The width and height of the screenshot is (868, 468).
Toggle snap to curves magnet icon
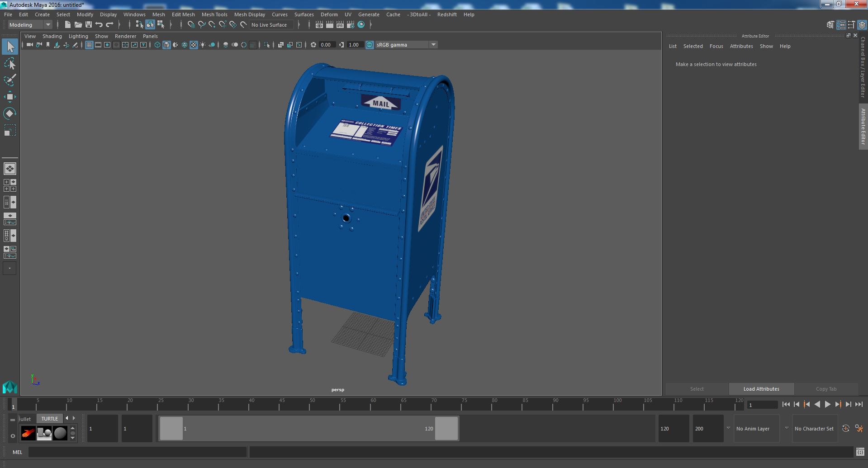(202, 25)
